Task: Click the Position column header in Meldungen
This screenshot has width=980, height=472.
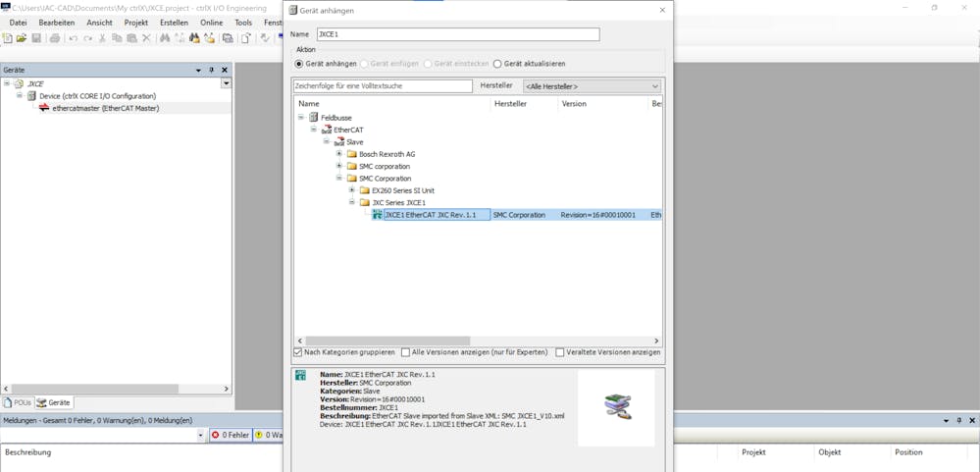Action: (x=908, y=452)
